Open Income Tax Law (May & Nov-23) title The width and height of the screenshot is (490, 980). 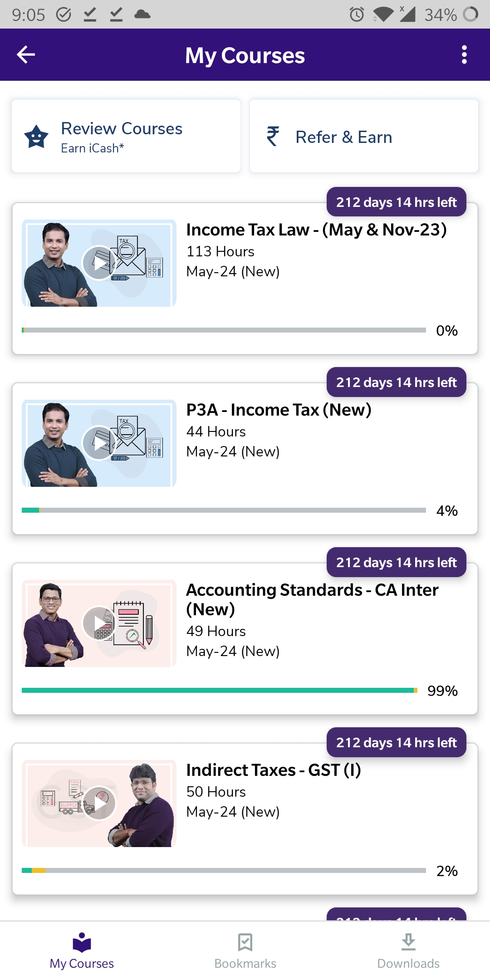316,230
